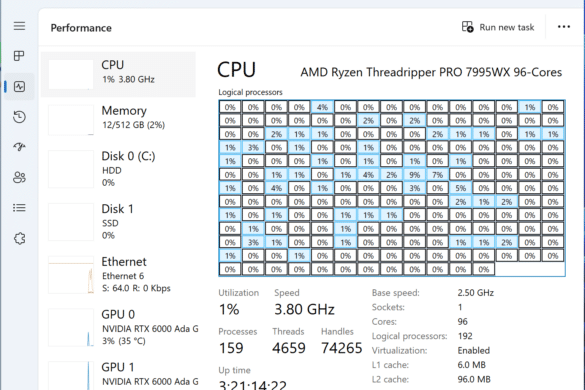585x390 pixels.
Task: Select the Performance page icon
Action: tap(19, 87)
